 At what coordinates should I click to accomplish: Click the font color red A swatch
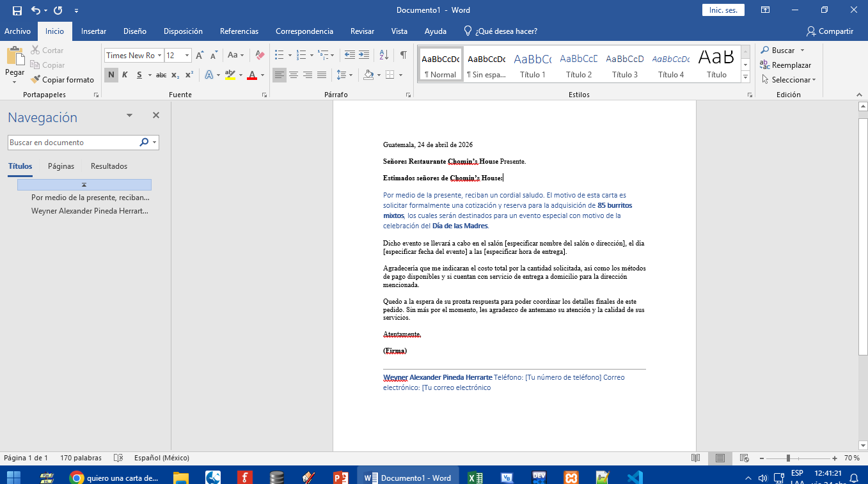coord(252,75)
